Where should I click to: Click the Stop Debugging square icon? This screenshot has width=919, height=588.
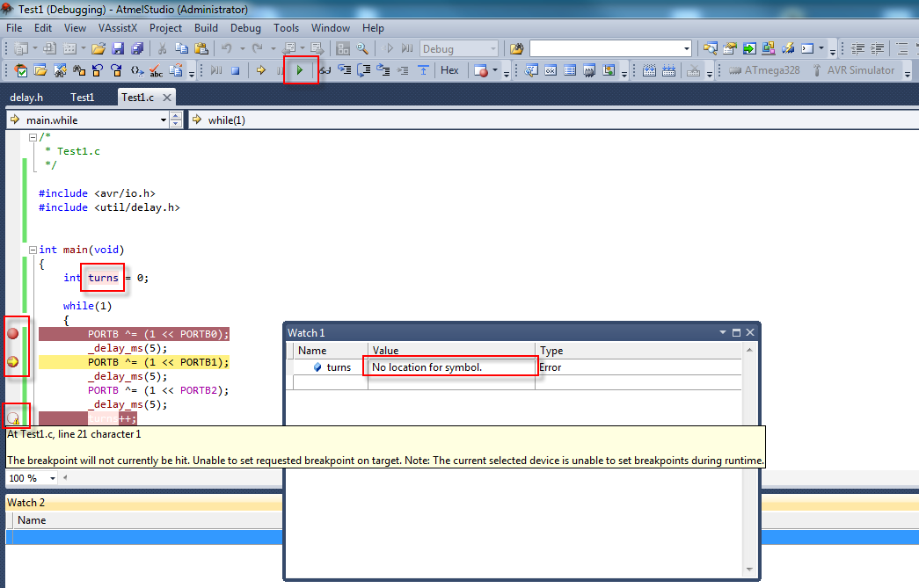236,71
